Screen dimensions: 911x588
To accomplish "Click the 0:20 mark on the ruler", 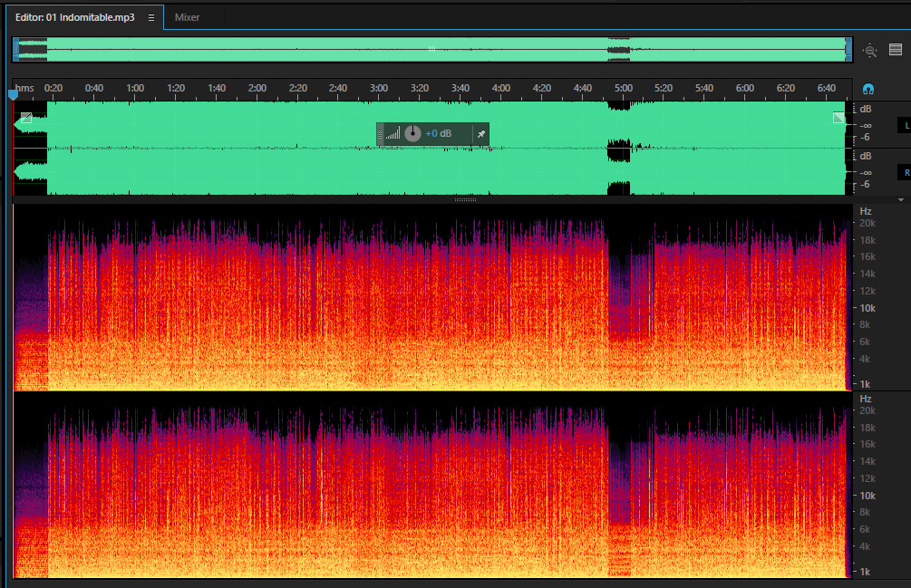I will pyautogui.click(x=53, y=88).
